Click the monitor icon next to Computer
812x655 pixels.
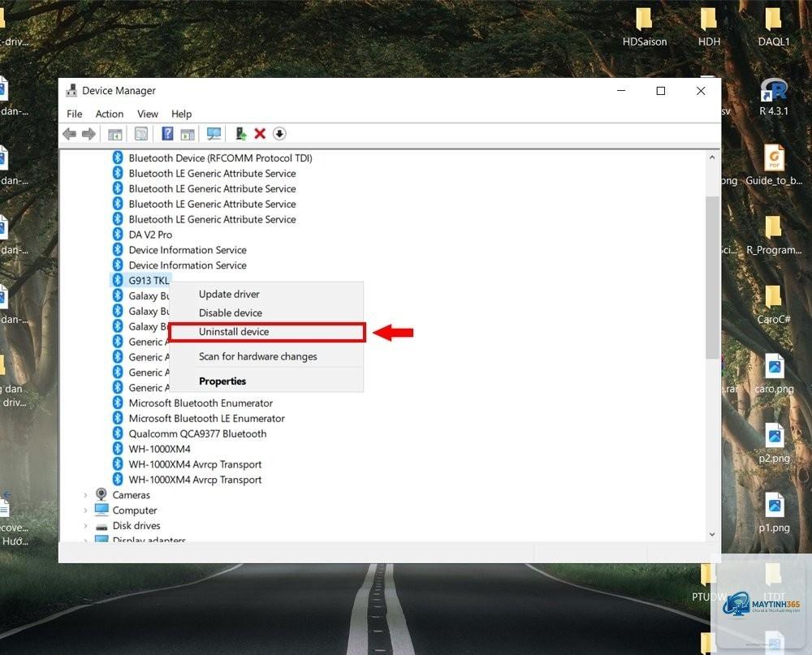tap(101, 510)
